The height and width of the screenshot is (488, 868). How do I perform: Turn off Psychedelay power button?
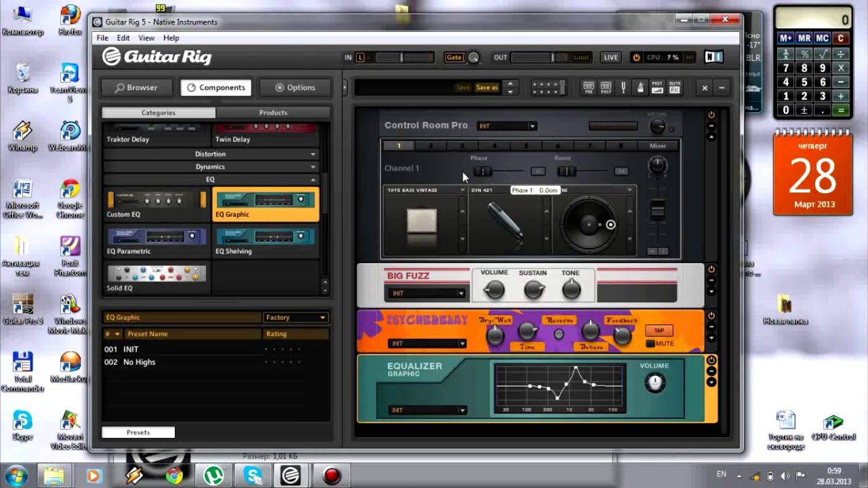click(711, 316)
